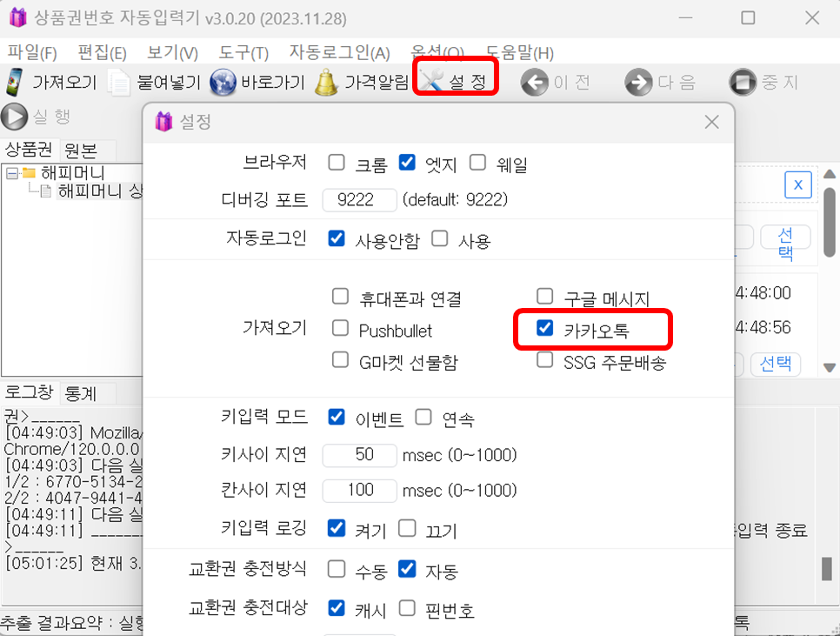Image resolution: width=840 pixels, height=636 pixels.
Task: Click the 가져오기 phone toolbar icon
Action: click(x=15, y=82)
